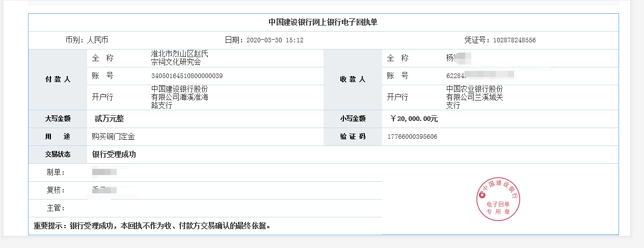Click the 验证码 label cell
The height and width of the screenshot is (248, 644).
click(x=353, y=137)
